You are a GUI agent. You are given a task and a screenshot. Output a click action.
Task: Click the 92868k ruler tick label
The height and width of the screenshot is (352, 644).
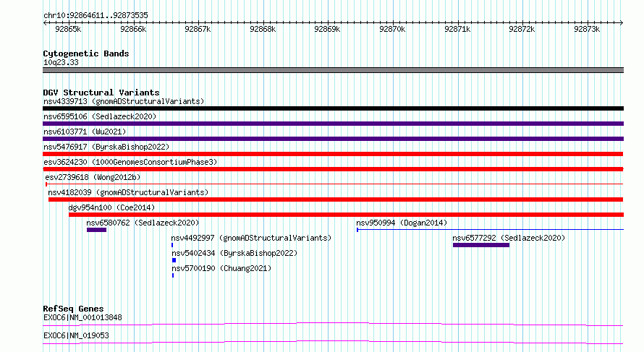tap(263, 29)
